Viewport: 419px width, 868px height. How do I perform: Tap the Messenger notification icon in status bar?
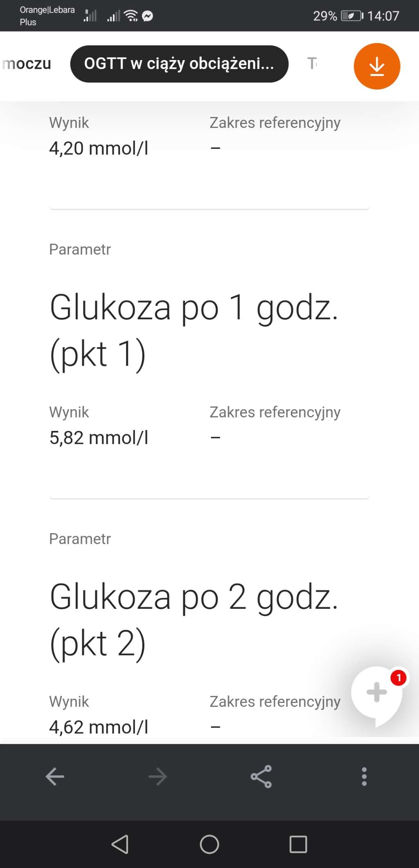[147, 16]
